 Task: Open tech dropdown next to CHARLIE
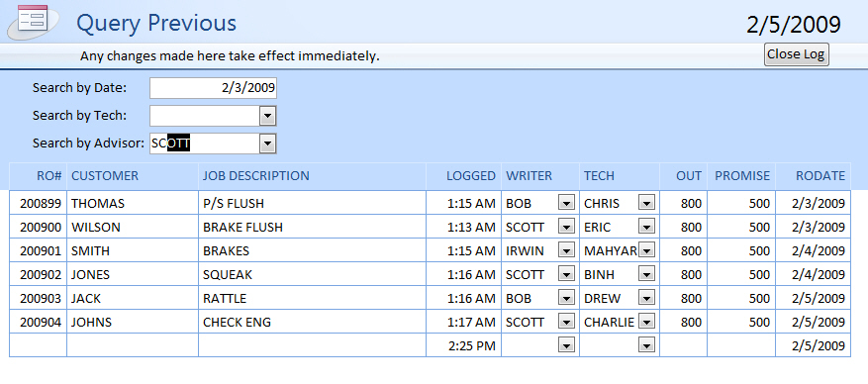pyautogui.click(x=646, y=322)
